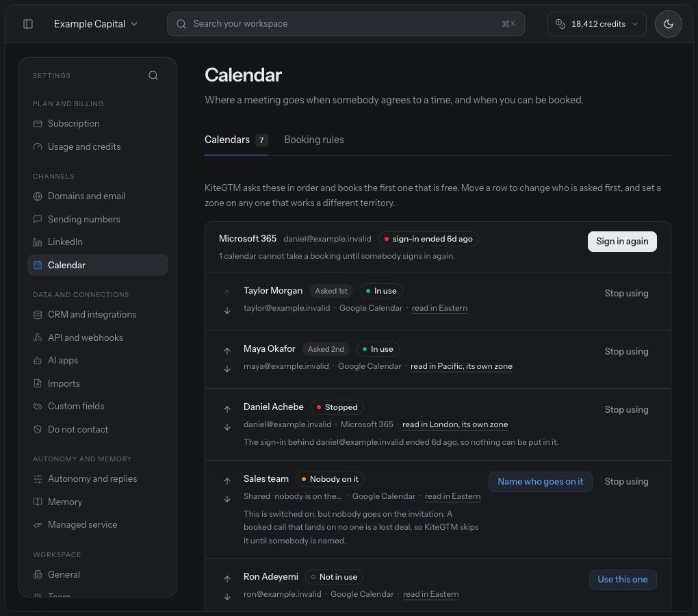Click the Sending numbers chat icon

coord(38,219)
